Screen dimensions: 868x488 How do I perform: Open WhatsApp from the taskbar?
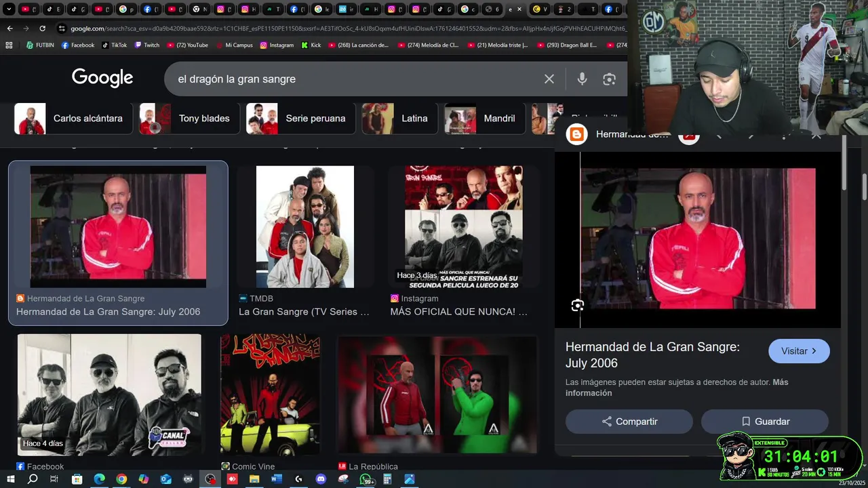pyautogui.click(x=366, y=480)
